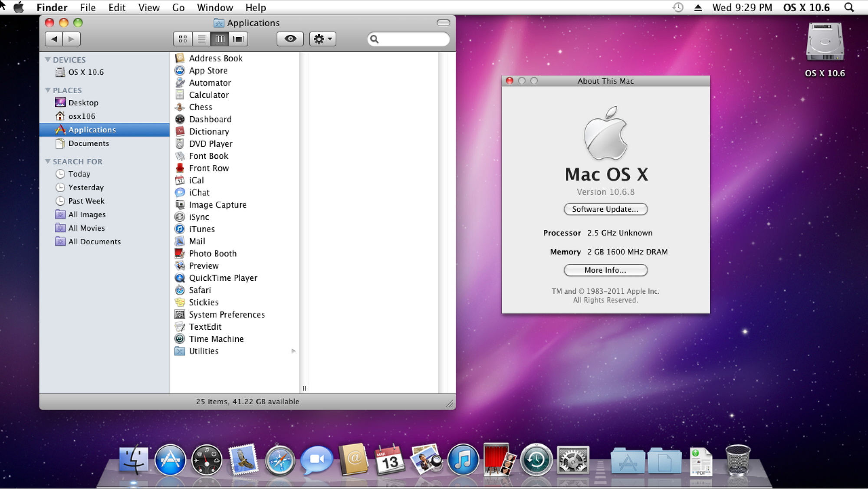Open Finder View menu
This screenshot has height=489, width=868.
click(x=148, y=7)
